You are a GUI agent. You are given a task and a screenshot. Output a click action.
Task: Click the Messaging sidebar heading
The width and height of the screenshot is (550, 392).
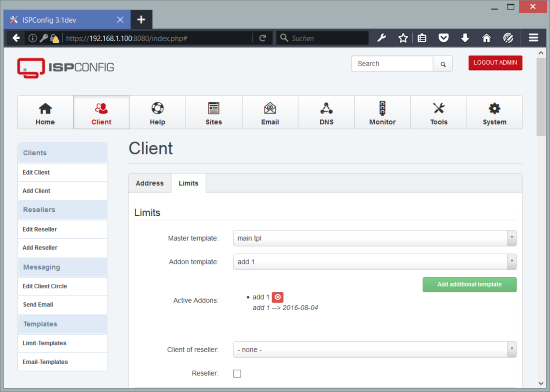62,267
